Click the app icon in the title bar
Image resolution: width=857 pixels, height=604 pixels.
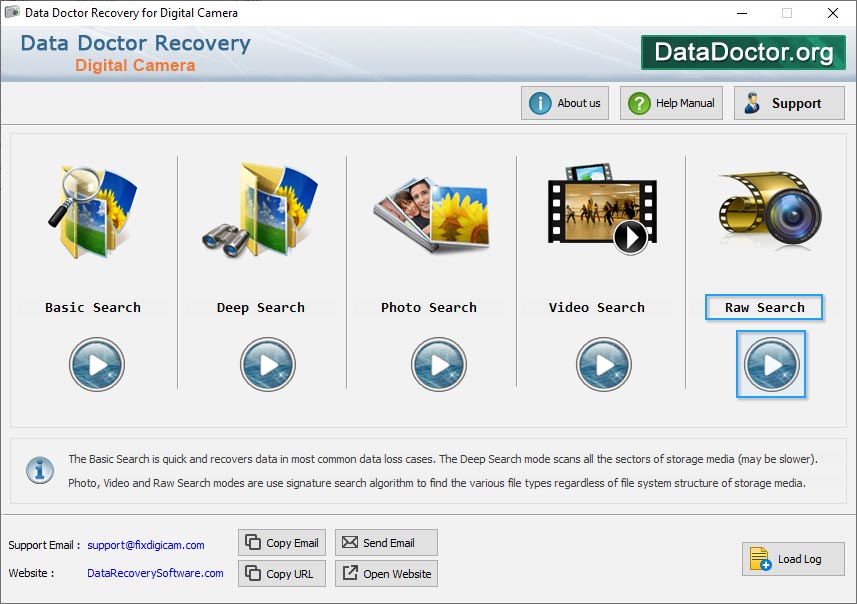click(x=12, y=12)
